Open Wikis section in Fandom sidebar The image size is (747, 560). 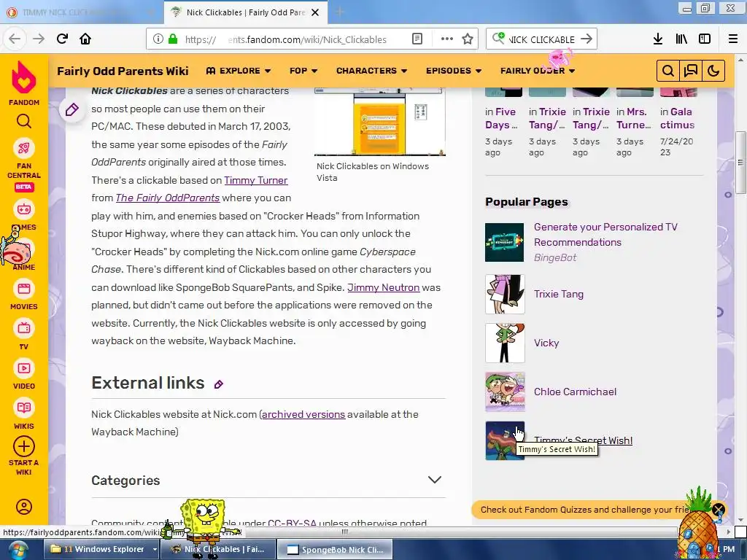[24, 415]
